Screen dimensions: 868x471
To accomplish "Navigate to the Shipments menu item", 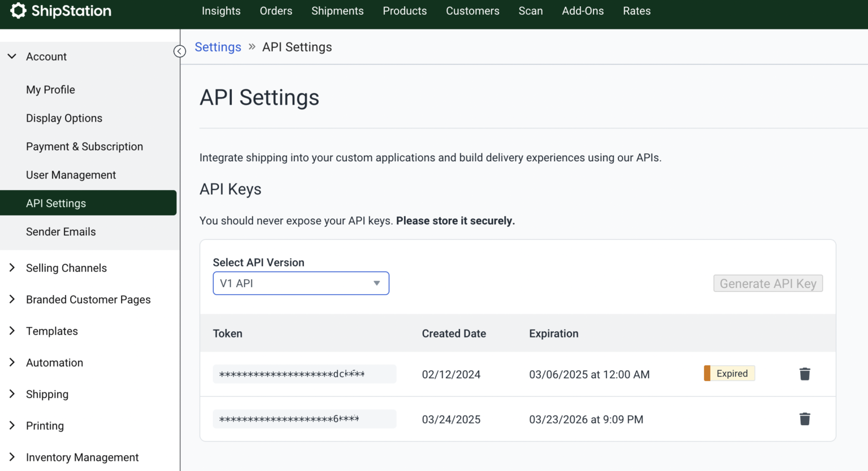I will (x=337, y=11).
